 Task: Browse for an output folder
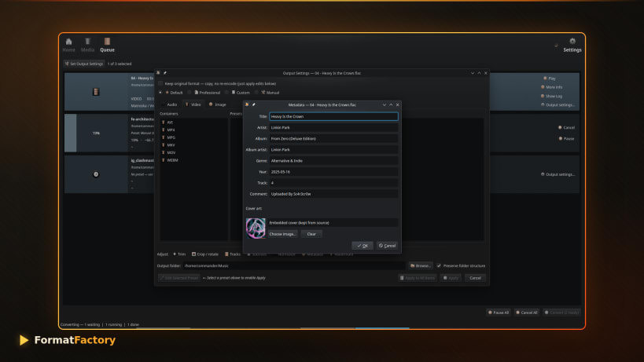click(x=421, y=265)
